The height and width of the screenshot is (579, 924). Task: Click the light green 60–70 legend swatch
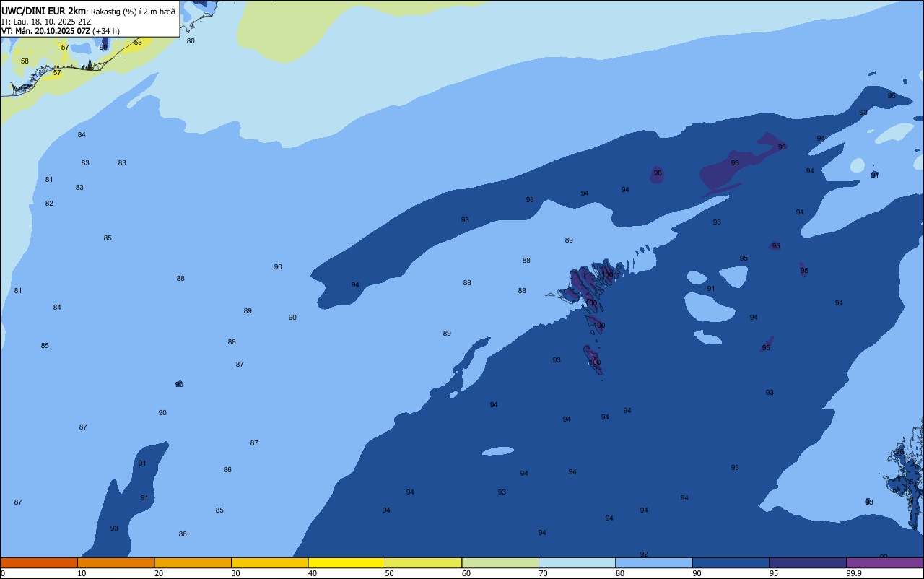[500, 562]
